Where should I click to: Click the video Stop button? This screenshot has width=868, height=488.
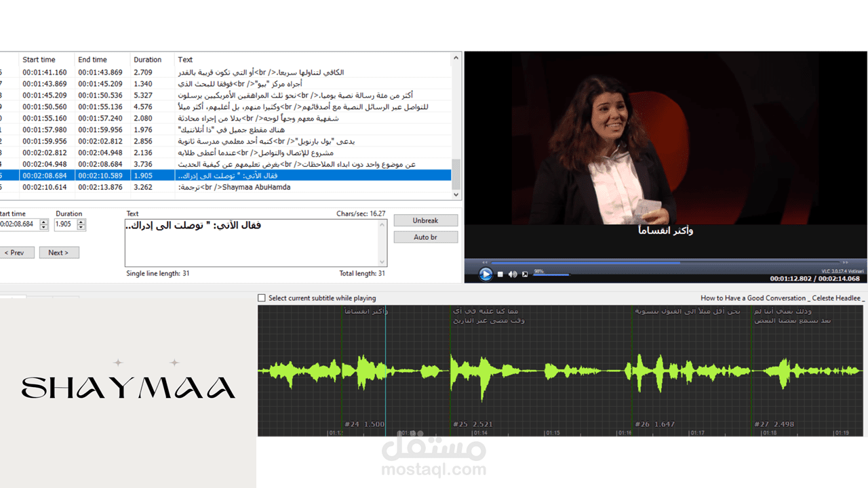coord(500,274)
